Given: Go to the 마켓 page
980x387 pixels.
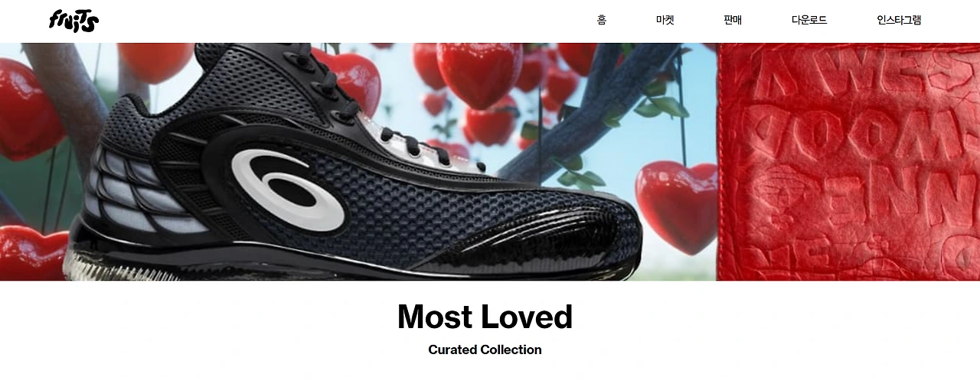Looking at the screenshot, I should click(665, 21).
